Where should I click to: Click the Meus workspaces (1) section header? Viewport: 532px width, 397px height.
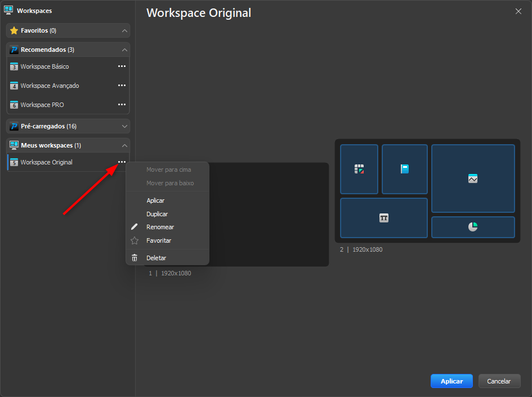click(68, 145)
